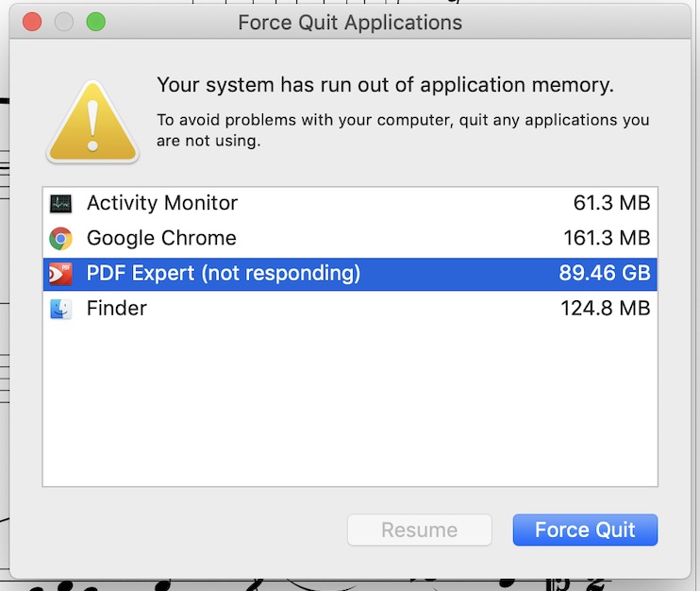Click the PDF Expert app icon
The height and width of the screenshot is (591, 700).
click(x=60, y=274)
